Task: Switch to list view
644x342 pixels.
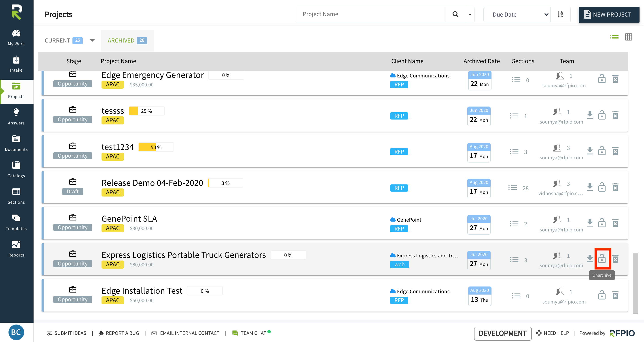Action: pos(614,37)
